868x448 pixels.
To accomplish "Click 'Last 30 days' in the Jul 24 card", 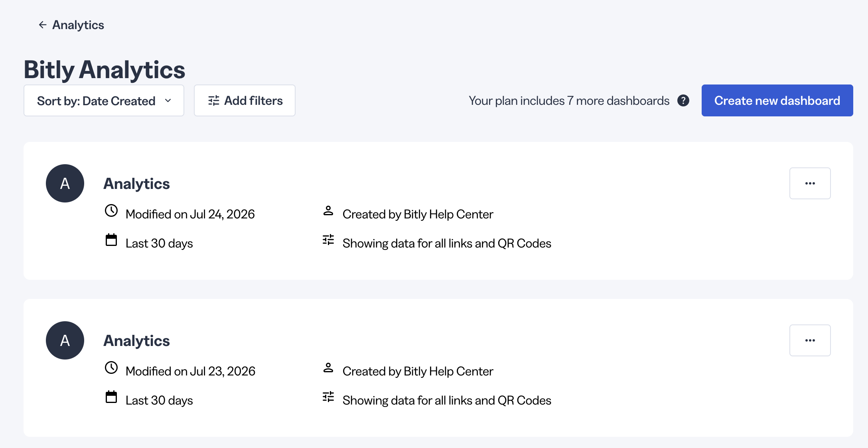I will click(x=159, y=244).
